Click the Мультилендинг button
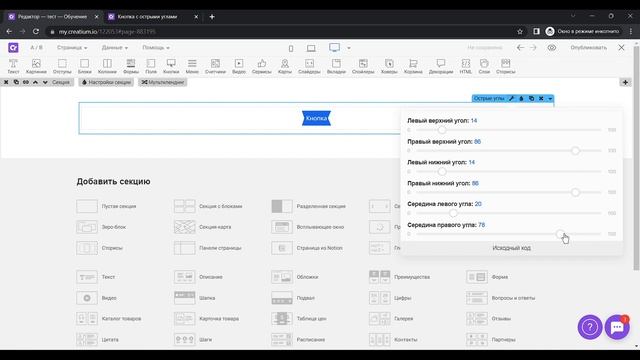 pyautogui.click(x=163, y=82)
